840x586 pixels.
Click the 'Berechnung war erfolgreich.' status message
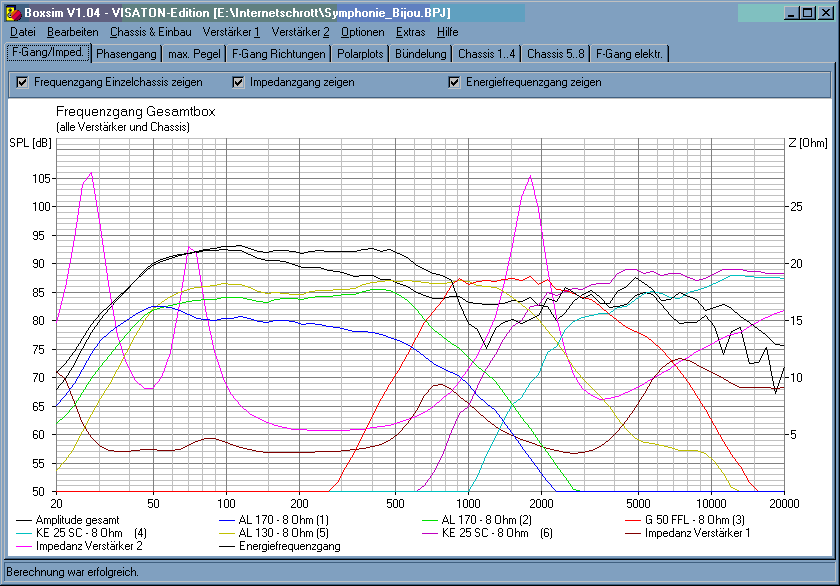(x=72, y=572)
